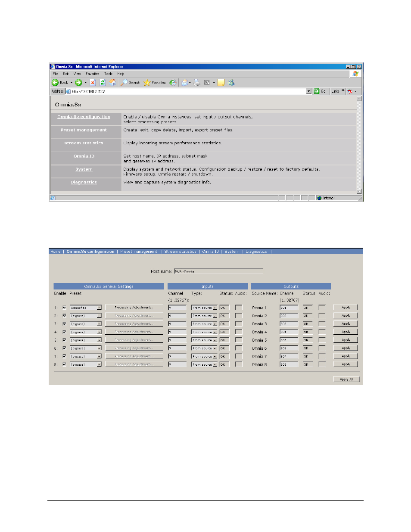Open the Tools menu
This screenshot has width=411, height=532.
click(x=108, y=74)
